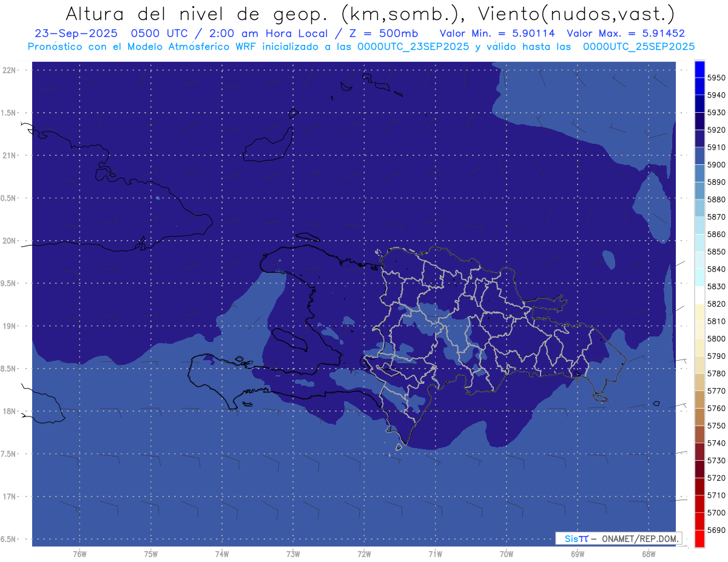
Task: Click the '5950' colorbar value
Action: (x=716, y=78)
